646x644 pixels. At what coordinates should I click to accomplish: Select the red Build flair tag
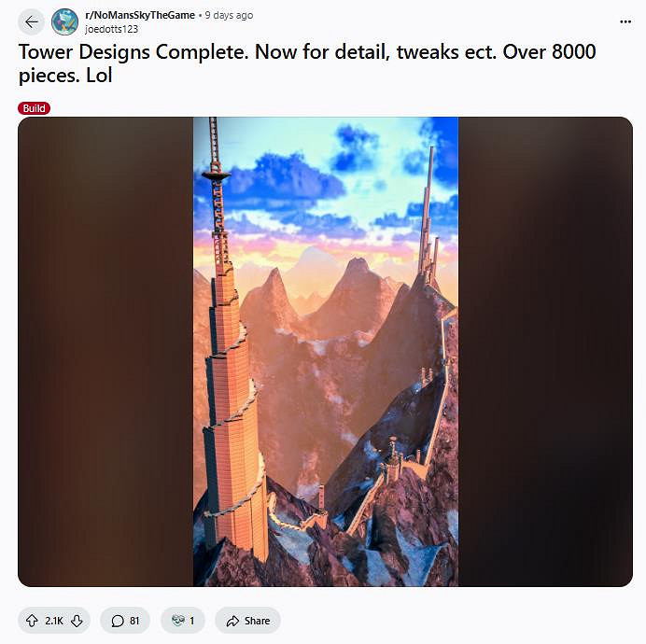35,108
